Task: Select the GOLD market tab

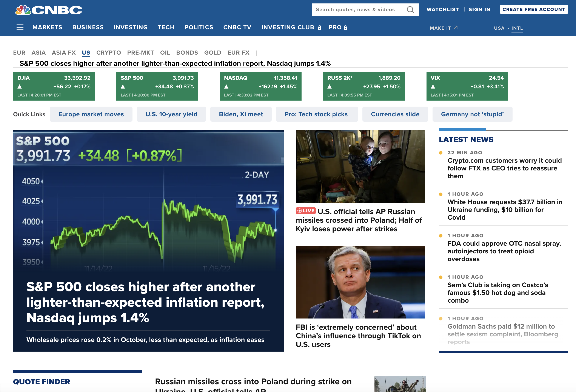Action: (213, 53)
